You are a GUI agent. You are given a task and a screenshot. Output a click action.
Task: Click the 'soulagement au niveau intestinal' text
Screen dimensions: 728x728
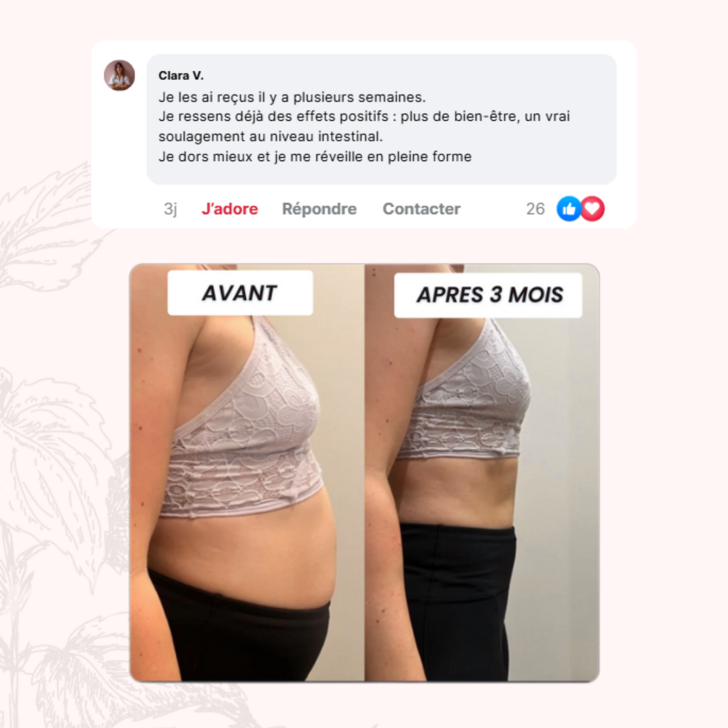click(x=271, y=137)
